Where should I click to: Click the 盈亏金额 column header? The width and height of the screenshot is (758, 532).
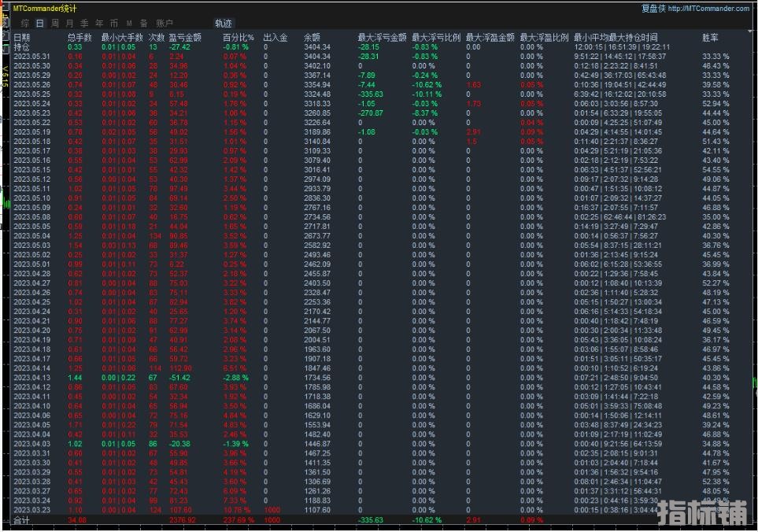point(185,37)
